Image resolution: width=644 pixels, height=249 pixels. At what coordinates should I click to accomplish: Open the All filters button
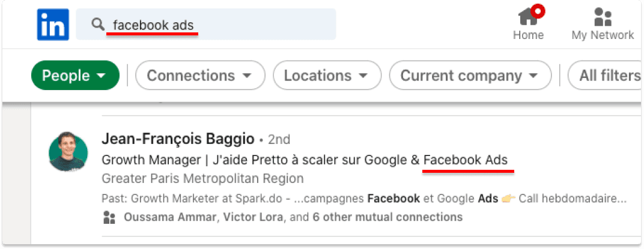pyautogui.click(x=606, y=76)
